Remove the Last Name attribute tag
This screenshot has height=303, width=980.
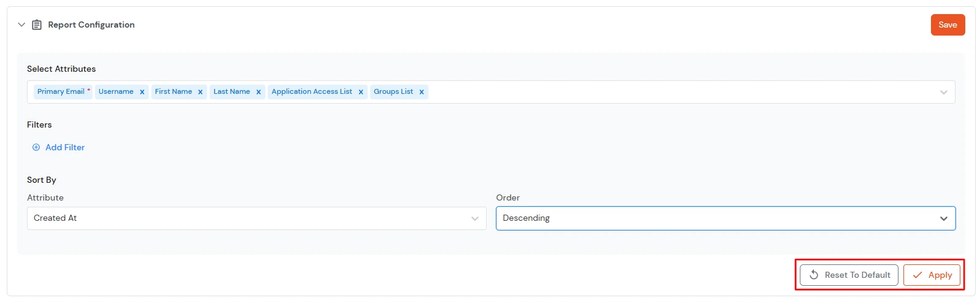(x=259, y=92)
